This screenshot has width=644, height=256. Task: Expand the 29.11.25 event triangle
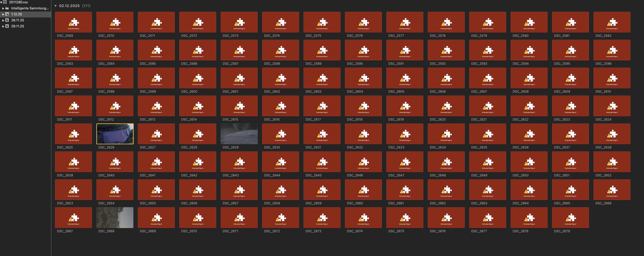(3, 26)
